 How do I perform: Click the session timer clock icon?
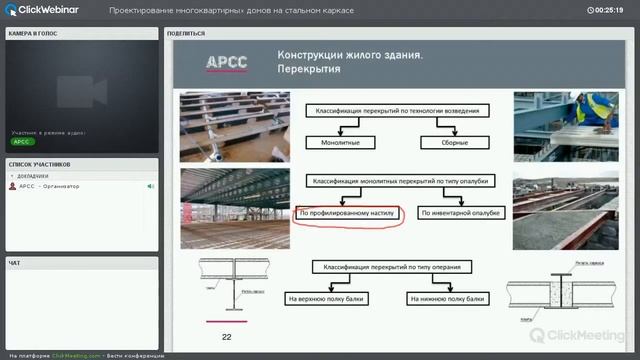pyautogui.click(x=590, y=10)
